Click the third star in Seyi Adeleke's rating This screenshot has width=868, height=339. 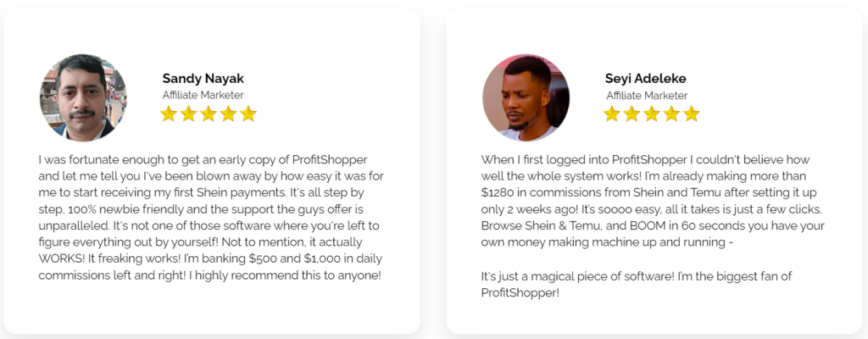tap(652, 114)
